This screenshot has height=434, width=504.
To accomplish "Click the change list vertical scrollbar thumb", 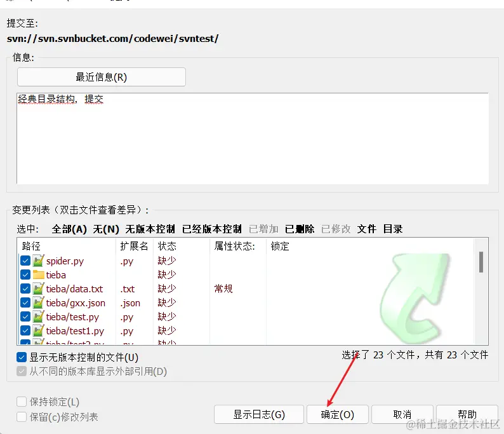I will click(481, 262).
